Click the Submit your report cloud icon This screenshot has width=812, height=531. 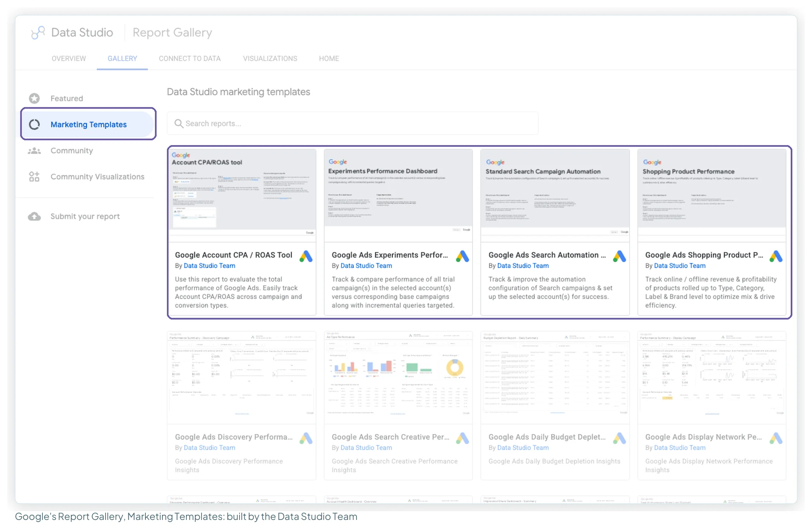pyautogui.click(x=34, y=216)
